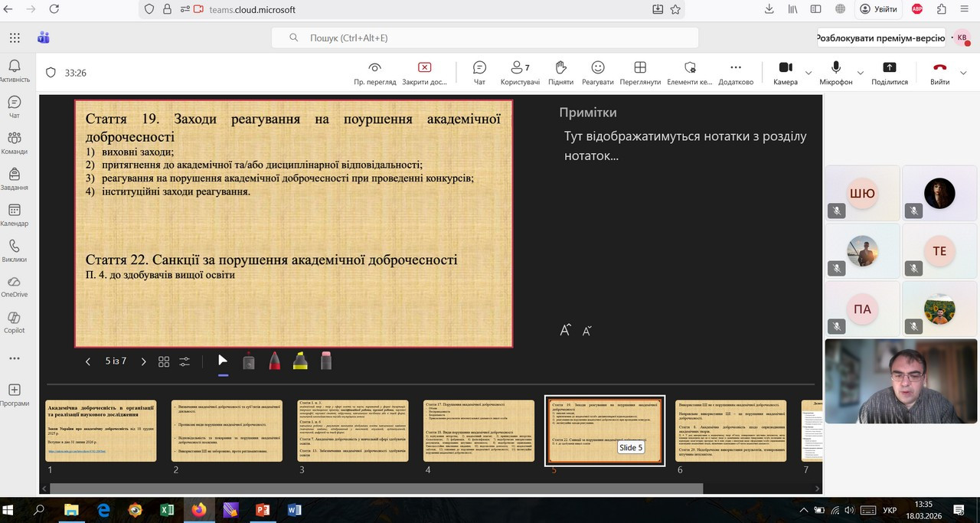Image resolution: width=980 pixels, height=523 pixels.
Task: Select the eraser annotation tool
Action: coord(326,361)
